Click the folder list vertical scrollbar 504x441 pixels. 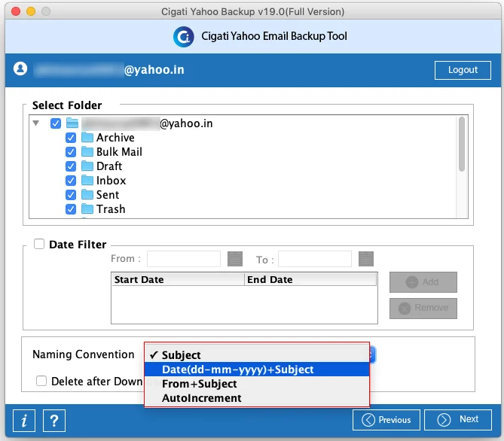[x=462, y=144]
